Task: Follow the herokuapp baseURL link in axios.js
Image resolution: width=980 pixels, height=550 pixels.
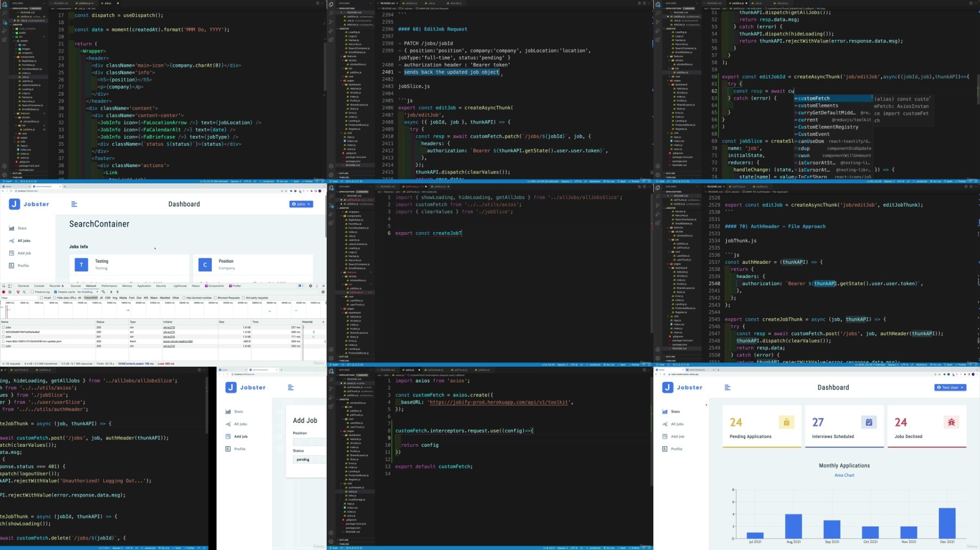Action: coord(499,402)
